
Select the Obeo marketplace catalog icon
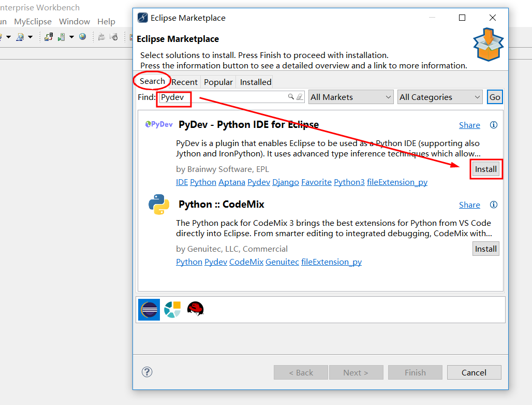[172, 310]
